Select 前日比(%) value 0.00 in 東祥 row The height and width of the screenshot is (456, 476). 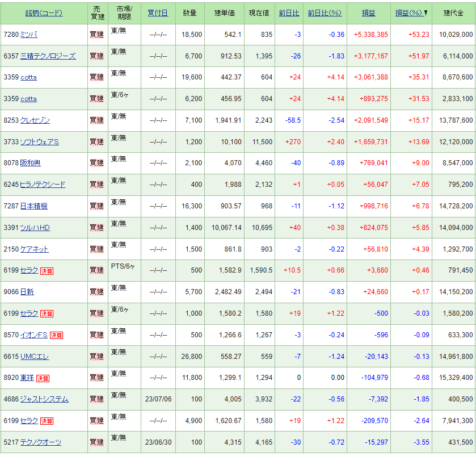[x=338, y=378]
